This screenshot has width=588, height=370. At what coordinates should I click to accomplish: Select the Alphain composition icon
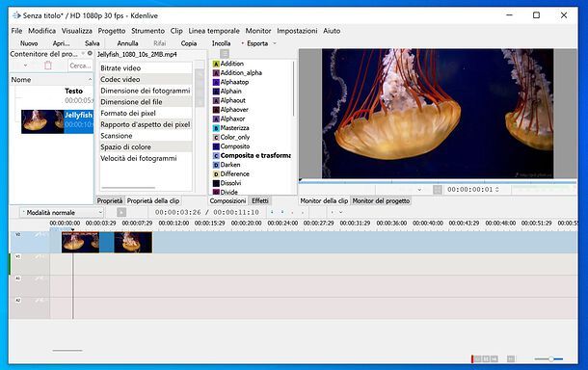coord(216,92)
